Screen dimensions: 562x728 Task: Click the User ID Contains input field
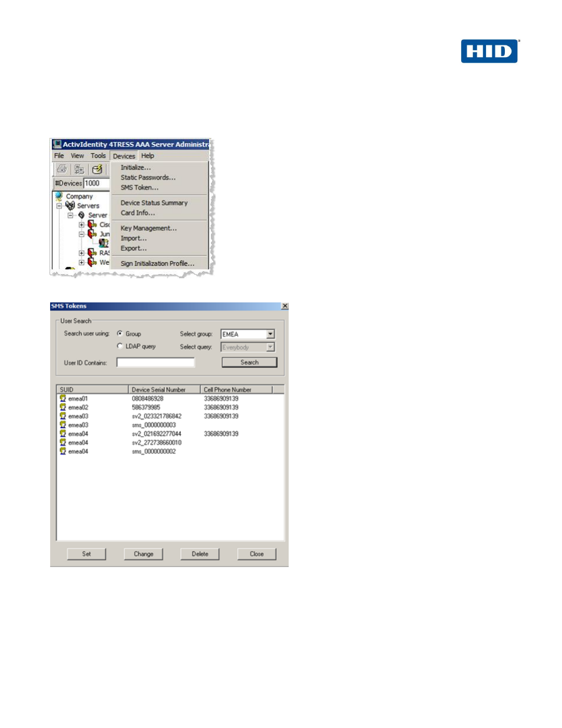point(156,363)
